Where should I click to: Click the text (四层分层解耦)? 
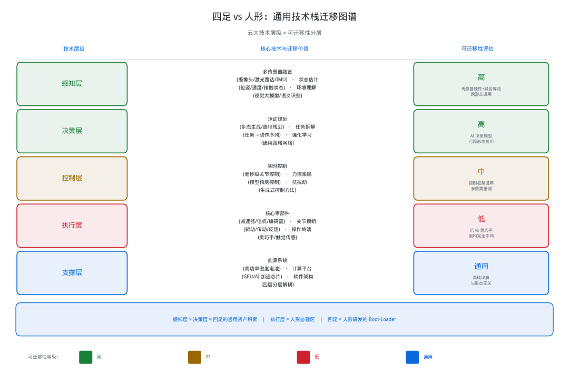tap(278, 285)
